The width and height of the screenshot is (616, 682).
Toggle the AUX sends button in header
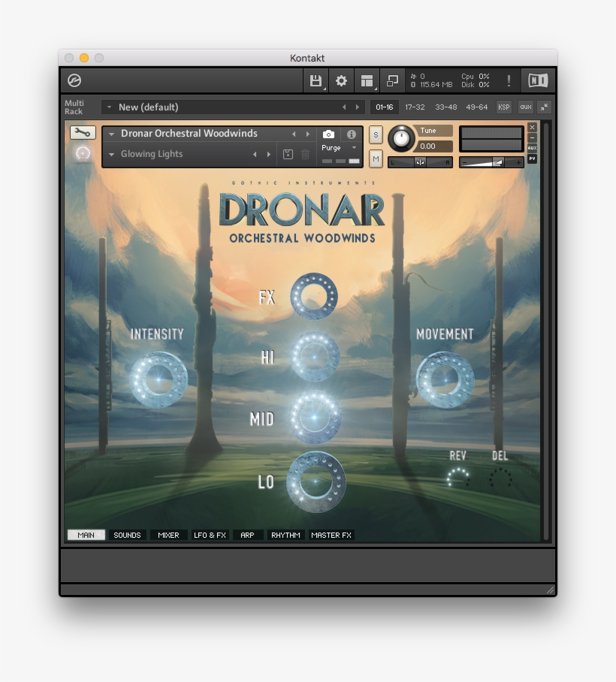532,148
